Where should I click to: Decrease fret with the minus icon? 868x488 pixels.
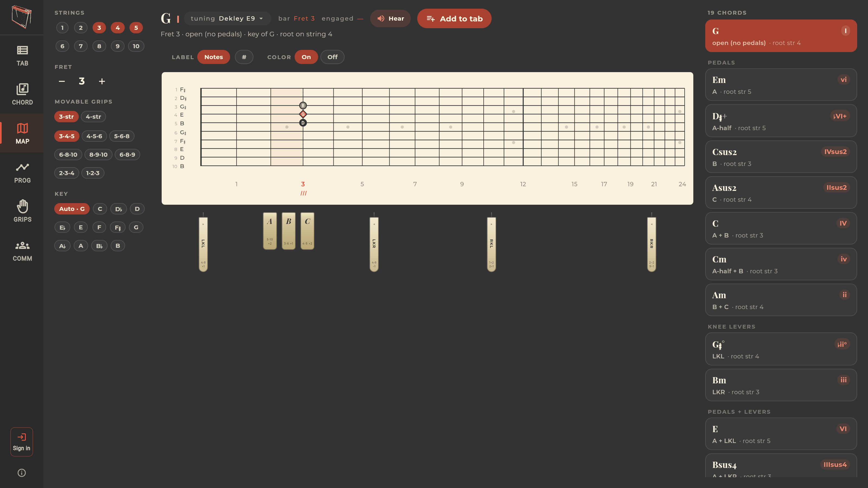[62, 81]
